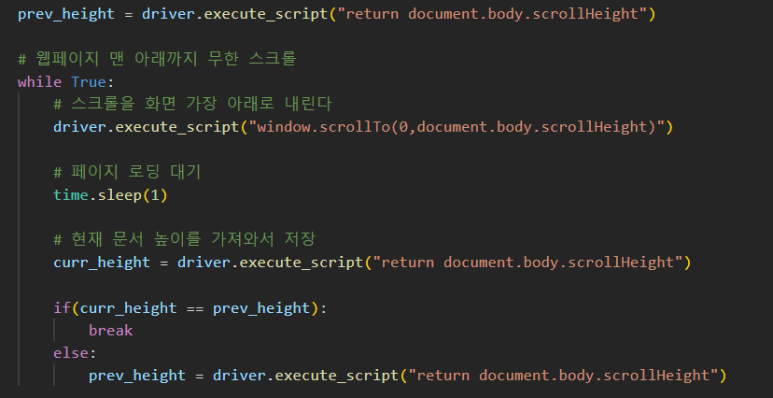The image size is (773, 398).
Task: Click 'curr_height' in the assignment line
Action: [x=102, y=262]
